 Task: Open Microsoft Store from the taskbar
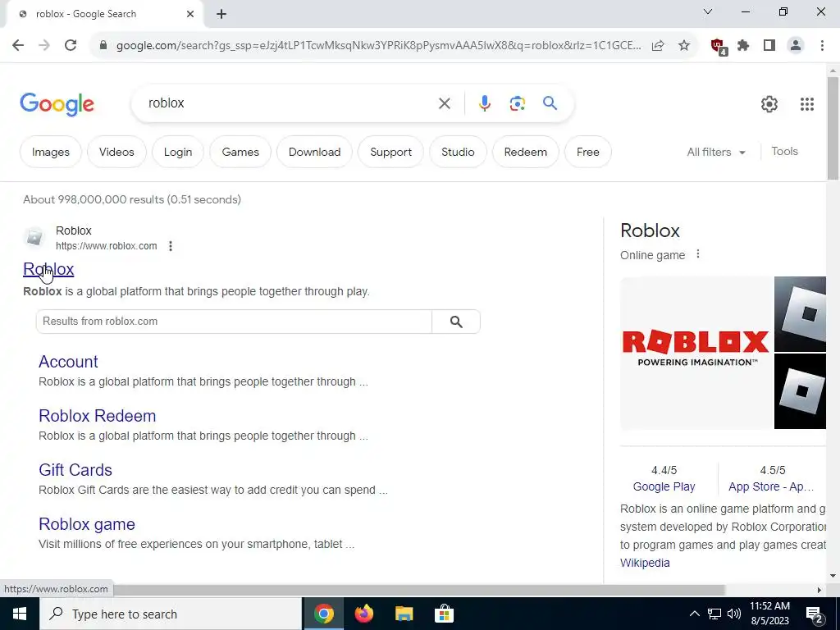(x=444, y=614)
